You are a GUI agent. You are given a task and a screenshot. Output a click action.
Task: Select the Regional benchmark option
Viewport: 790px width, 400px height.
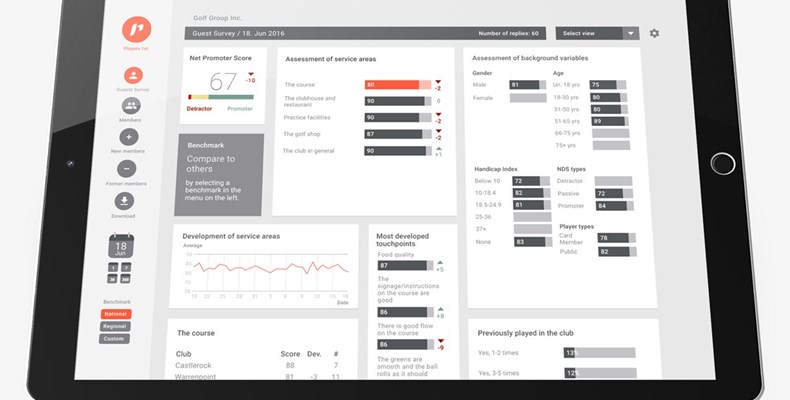(115, 326)
